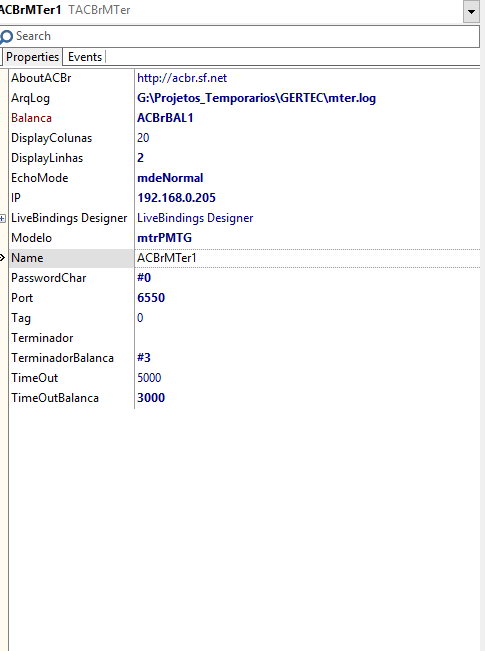Click the mtrPMTG value
485x651 pixels.
[164, 238]
